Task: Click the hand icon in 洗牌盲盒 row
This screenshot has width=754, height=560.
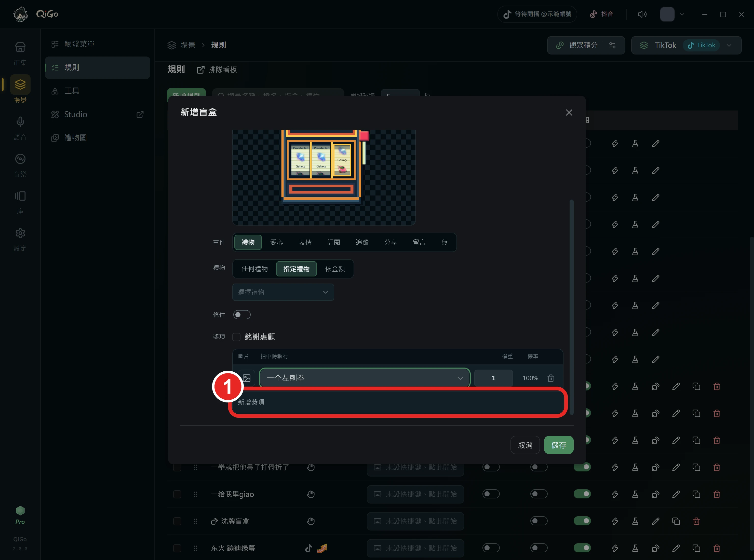Action: (x=311, y=521)
